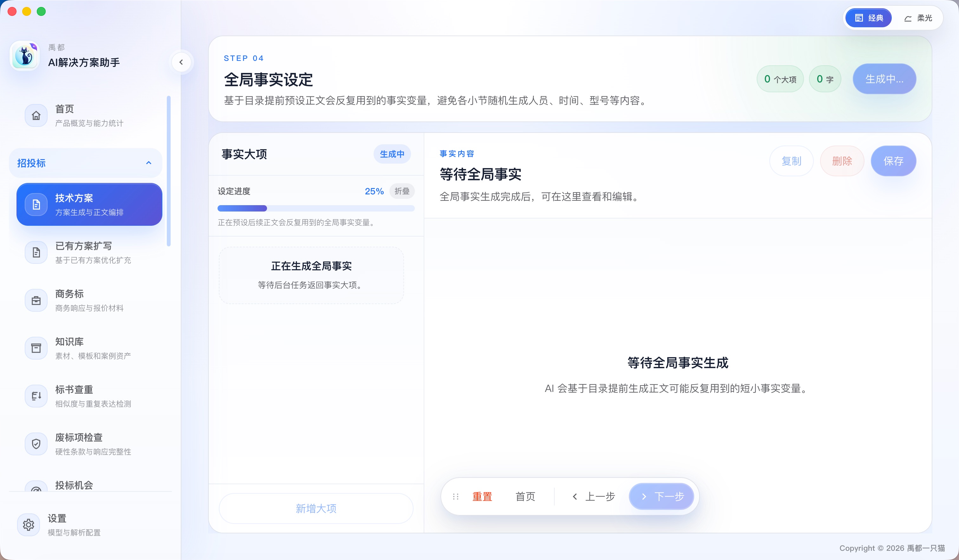
Task: Collapse progress section with 折叠 button
Action: pyautogui.click(x=402, y=191)
